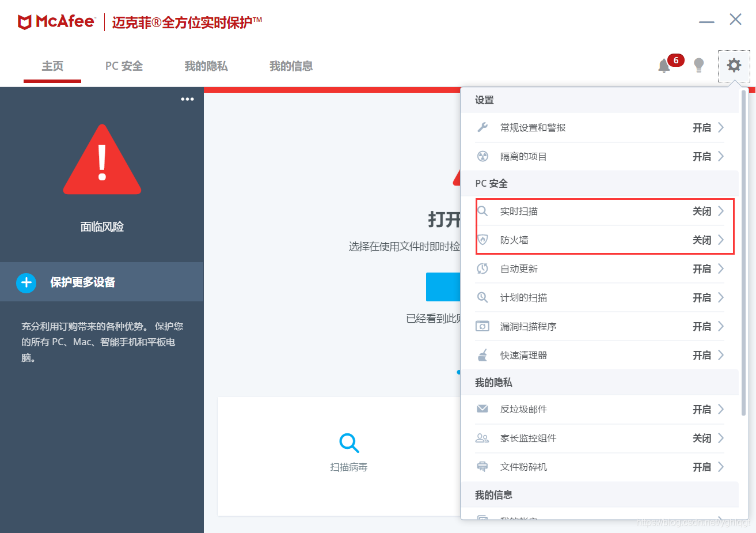
Task: Expand the 漏洞扫描程序 chevron
Action: [721, 326]
